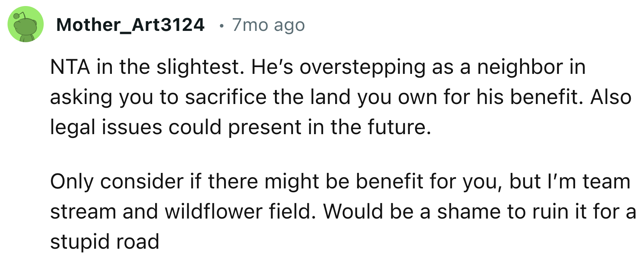Click the dot separator before the timestamp
Image resolution: width=644 pixels, height=257 pixels.
pyautogui.click(x=222, y=26)
